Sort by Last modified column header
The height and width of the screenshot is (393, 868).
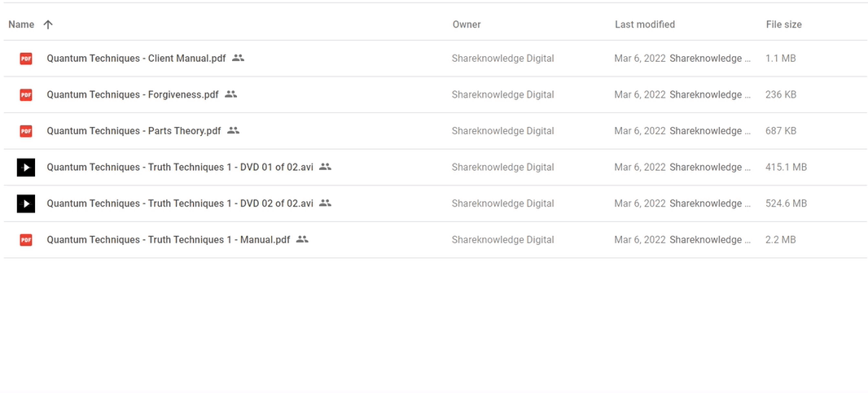pyautogui.click(x=644, y=24)
